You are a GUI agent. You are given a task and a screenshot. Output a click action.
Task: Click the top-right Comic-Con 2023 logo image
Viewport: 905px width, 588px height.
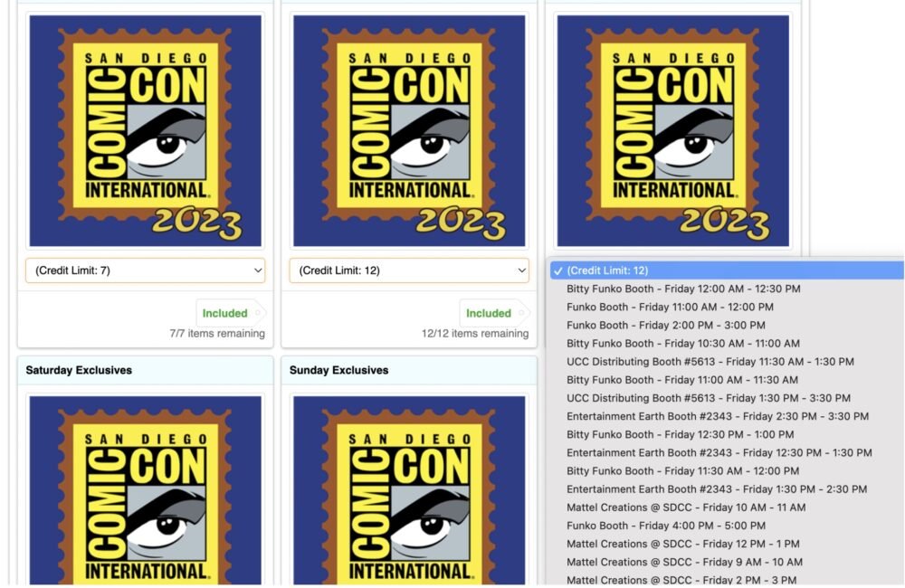pos(672,131)
